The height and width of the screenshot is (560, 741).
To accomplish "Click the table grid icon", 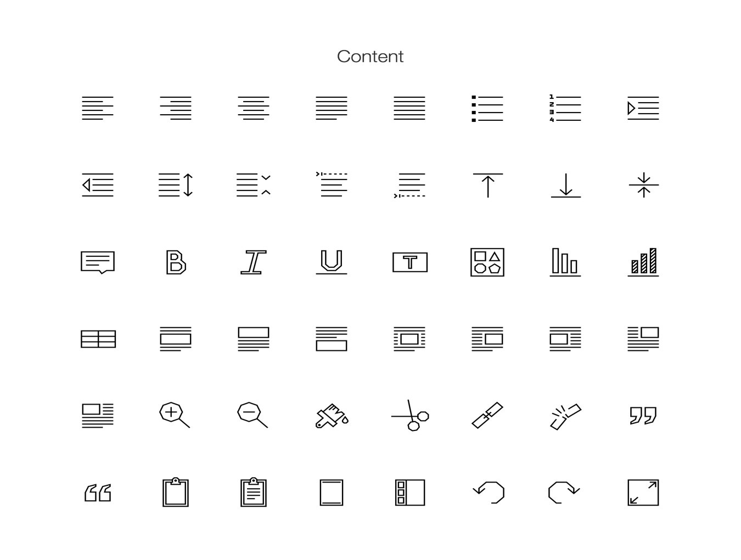I will point(98,339).
